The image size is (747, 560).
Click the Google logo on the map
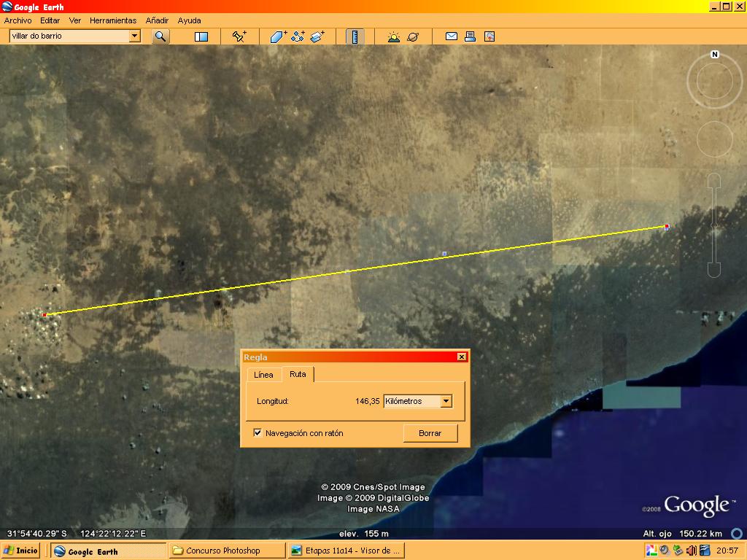[697, 506]
